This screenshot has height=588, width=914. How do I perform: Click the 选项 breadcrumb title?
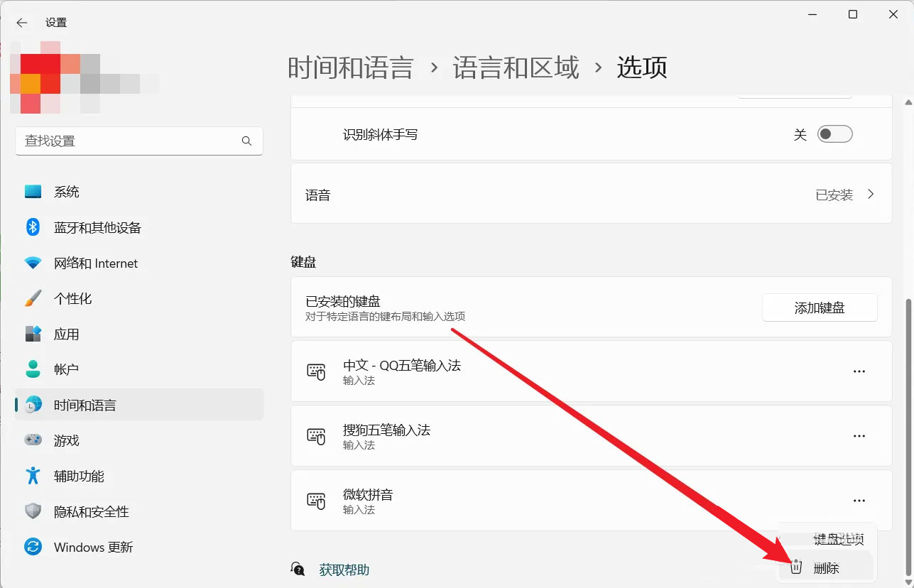642,68
